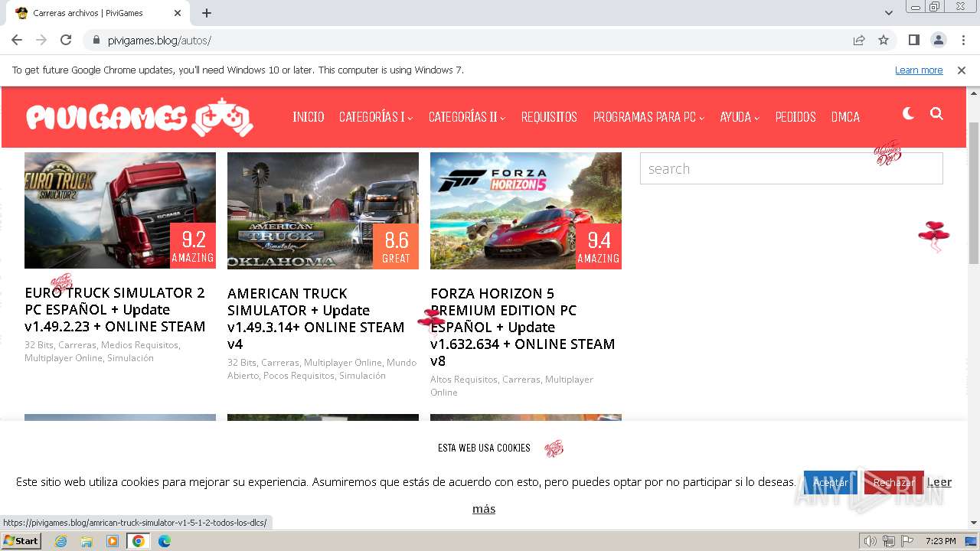The height and width of the screenshot is (551, 980).
Task: Launch Microsoft Edge from taskbar
Action: point(165,541)
